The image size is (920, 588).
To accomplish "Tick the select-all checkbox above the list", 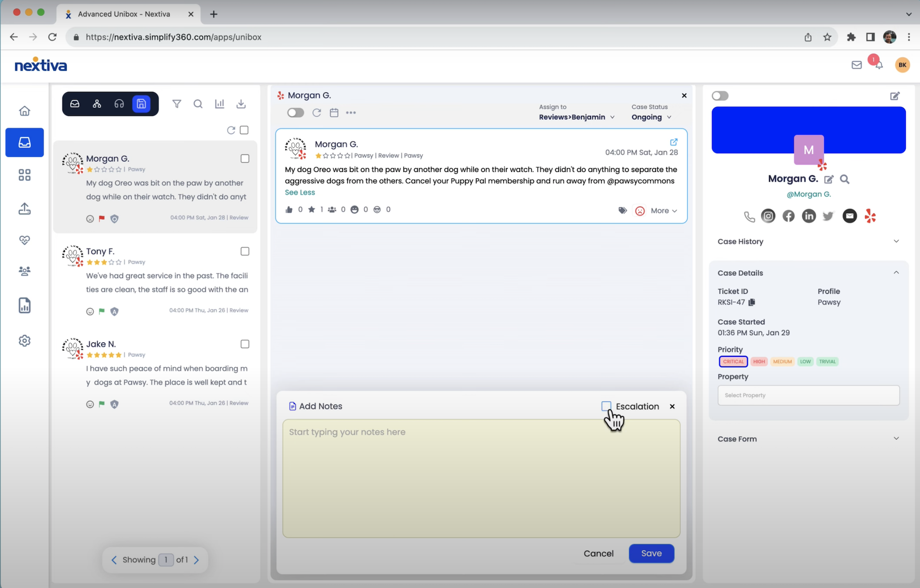I will 244,130.
